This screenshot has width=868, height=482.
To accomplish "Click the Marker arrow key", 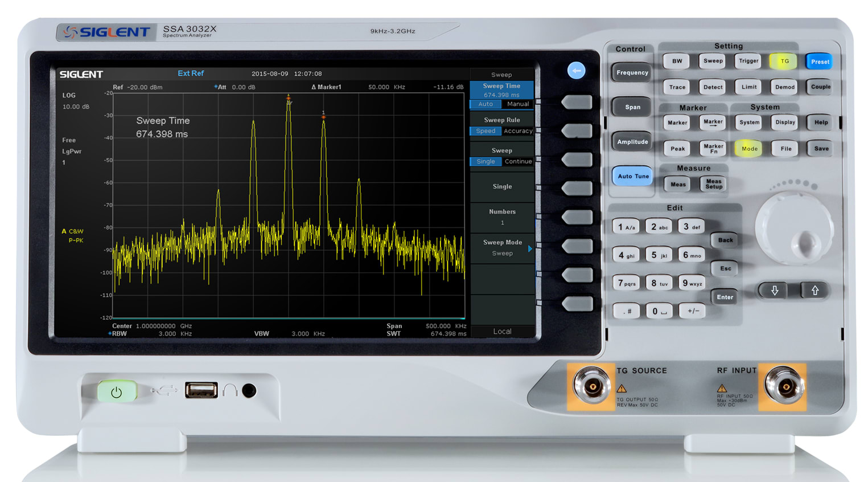I will (713, 122).
